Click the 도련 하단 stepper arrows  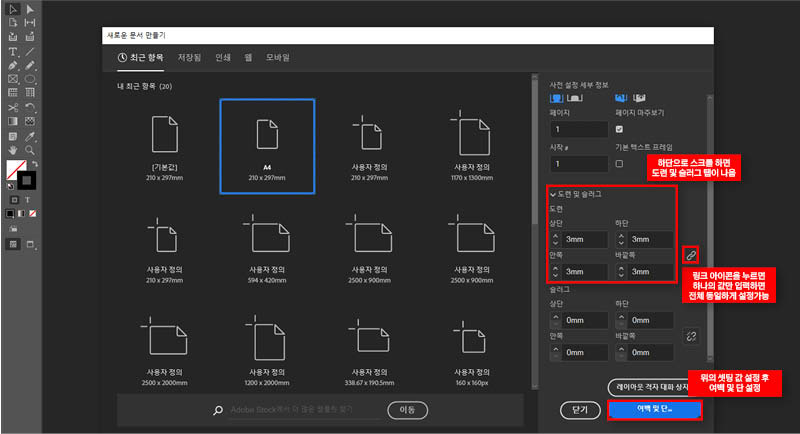pos(621,239)
